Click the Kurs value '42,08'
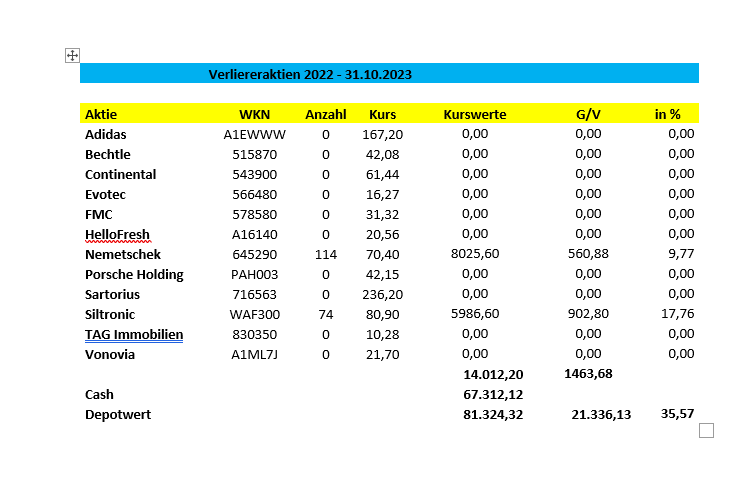 (x=383, y=155)
